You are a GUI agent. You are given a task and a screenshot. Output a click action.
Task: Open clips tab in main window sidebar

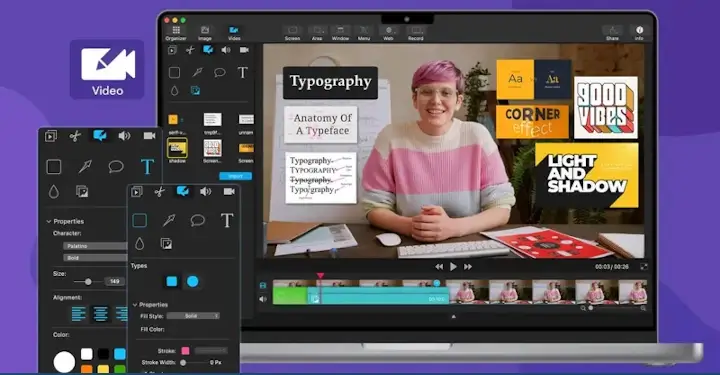(172, 50)
